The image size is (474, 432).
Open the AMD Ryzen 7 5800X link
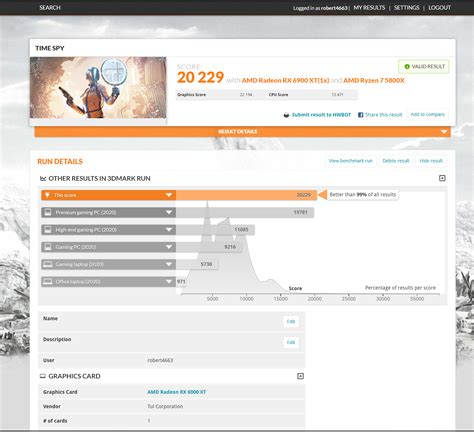pos(374,80)
